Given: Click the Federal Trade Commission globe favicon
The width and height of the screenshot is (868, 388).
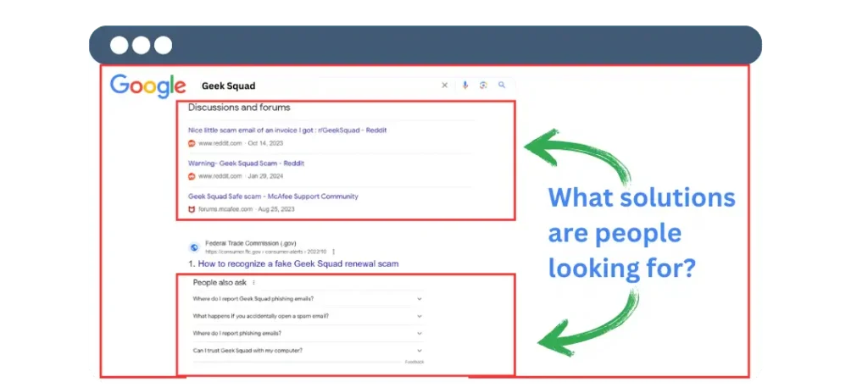Looking at the screenshot, I should [x=194, y=247].
